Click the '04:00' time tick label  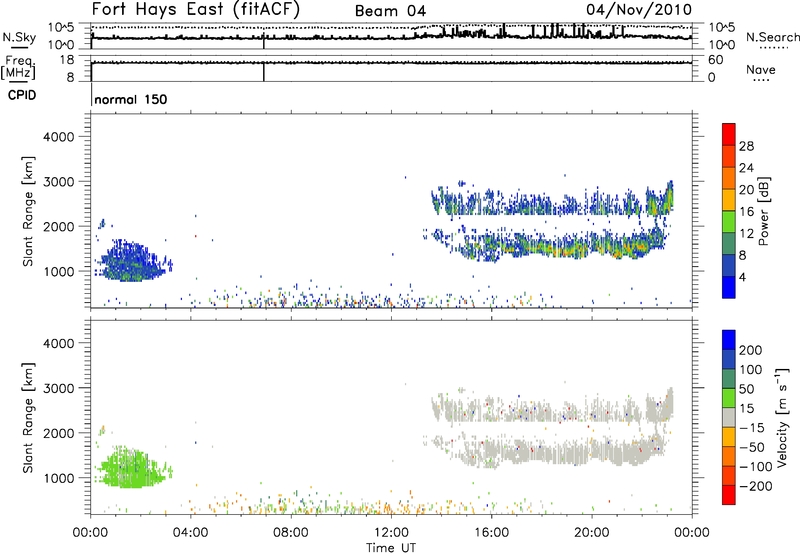point(190,533)
